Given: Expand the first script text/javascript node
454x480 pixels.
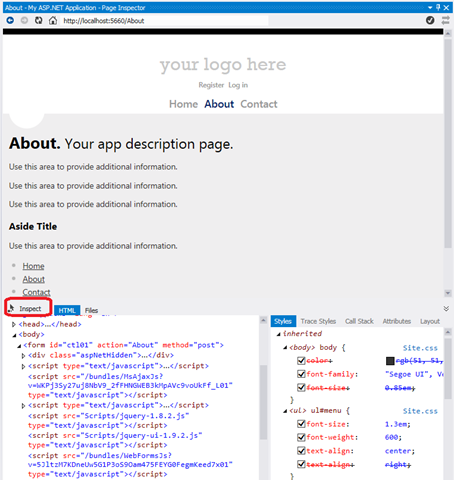Looking at the screenshot, I should [x=23, y=366].
